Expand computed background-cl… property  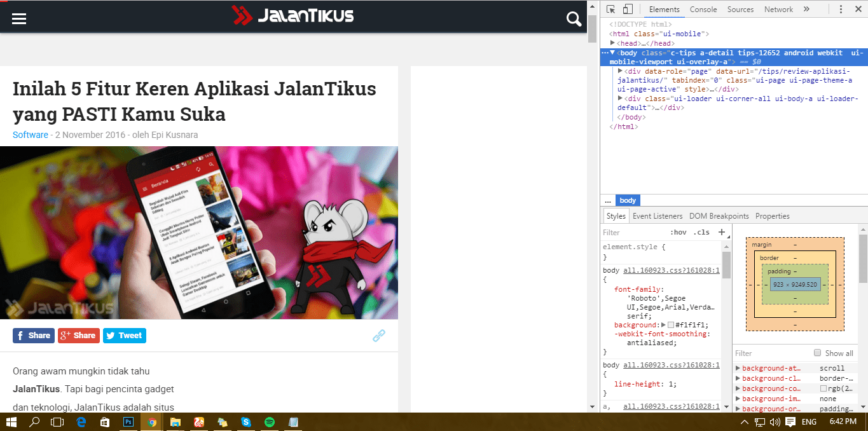pos(738,378)
